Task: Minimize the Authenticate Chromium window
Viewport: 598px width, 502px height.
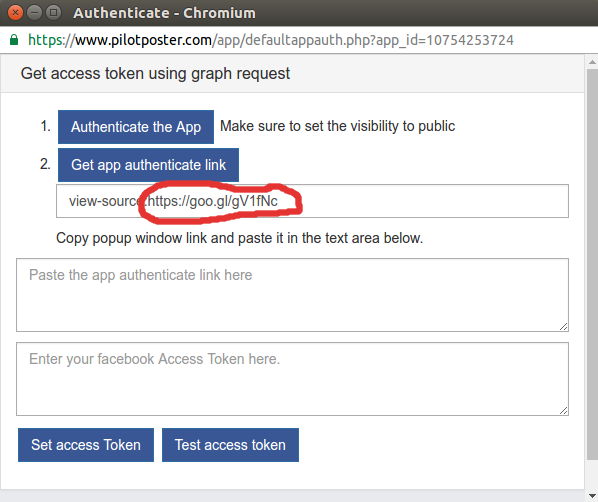Action: coord(34,13)
